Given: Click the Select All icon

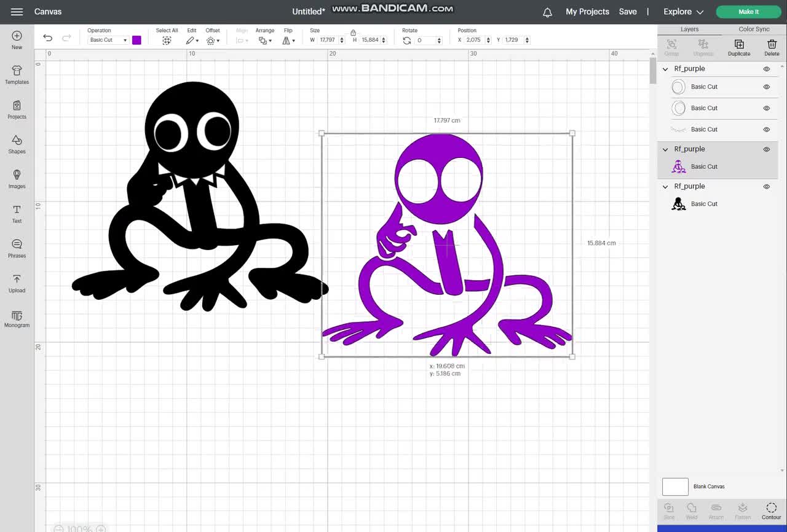Looking at the screenshot, I should 167,41.
